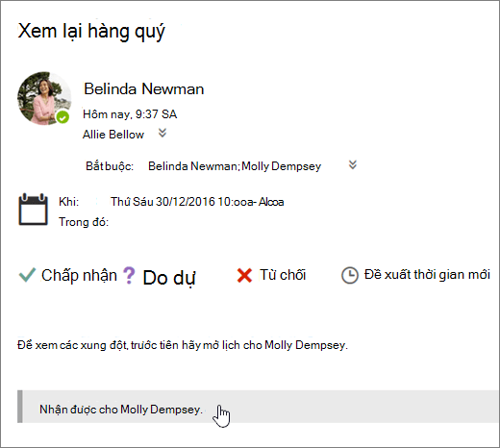The height and width of the screenshot is (448, 500).
Task: Click the 'Nhận được cho Molly Dempsey' info bar
Action: pyautogui.click(x=258, y=407)
